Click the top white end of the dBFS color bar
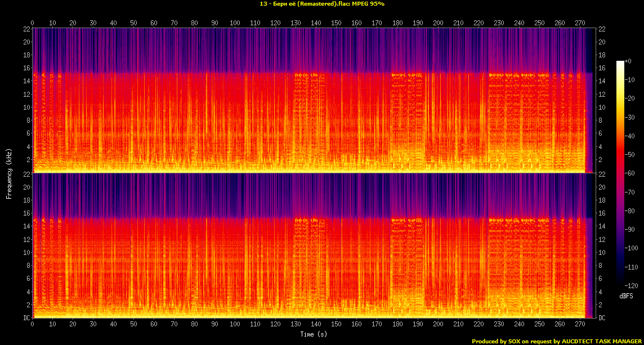Viewport: 644px width, 345px height. (x=620, y=62)
